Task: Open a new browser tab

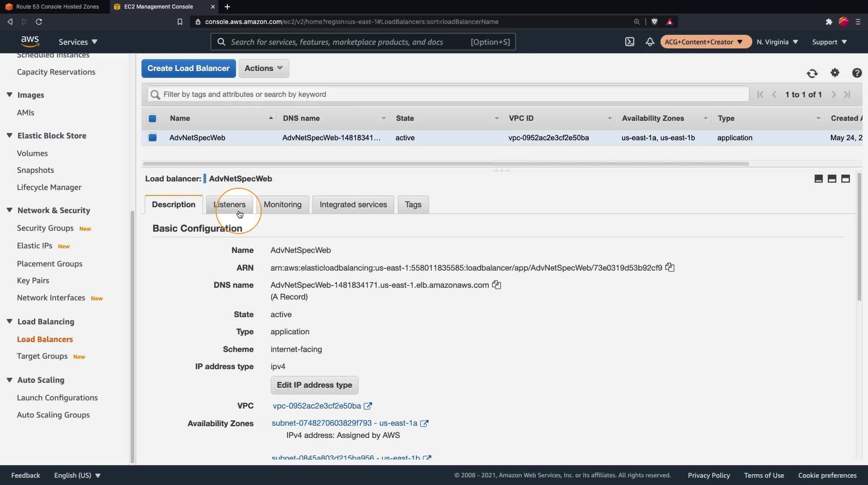Action: (227, 7)
